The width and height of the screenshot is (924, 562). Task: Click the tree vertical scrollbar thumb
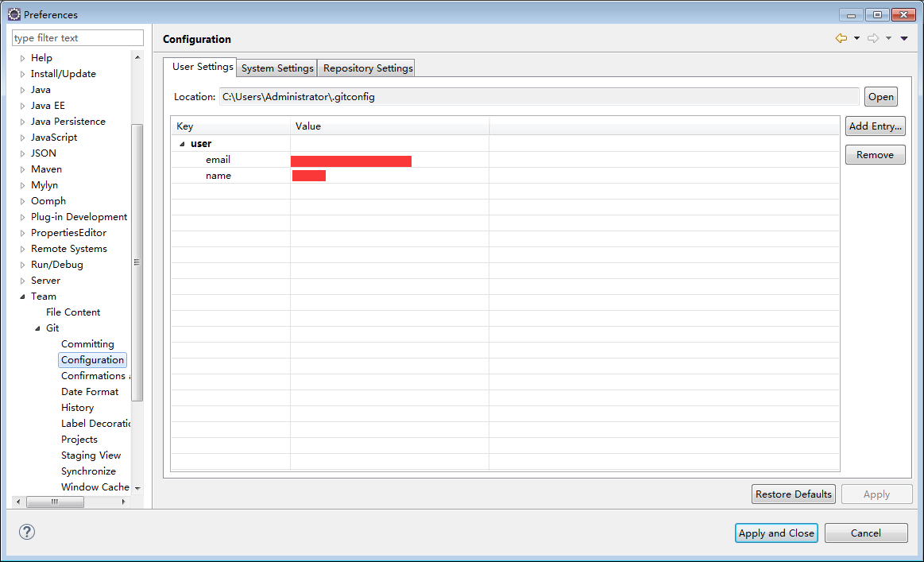(x=137, y=262)
